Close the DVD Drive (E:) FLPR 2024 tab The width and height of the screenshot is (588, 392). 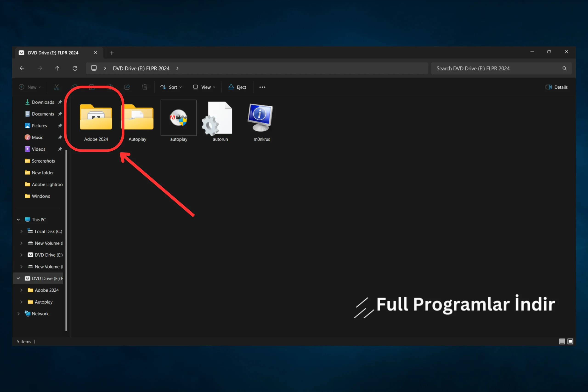(95, 53)
